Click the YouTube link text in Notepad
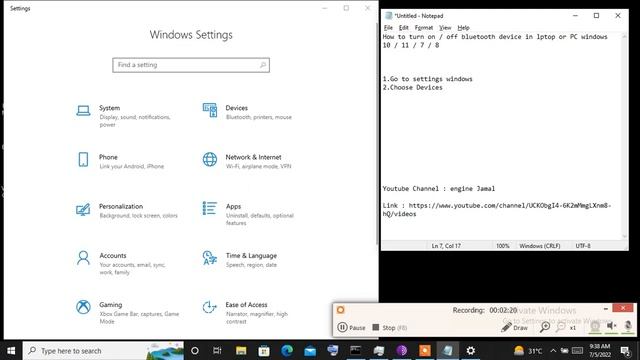The height and width of the screenshot is (360, 640). [x=497, y=209]
